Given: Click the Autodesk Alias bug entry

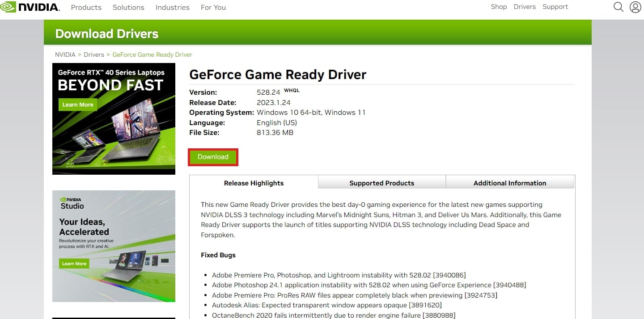Looking at the screenshot, I should (x=327, y=305).
